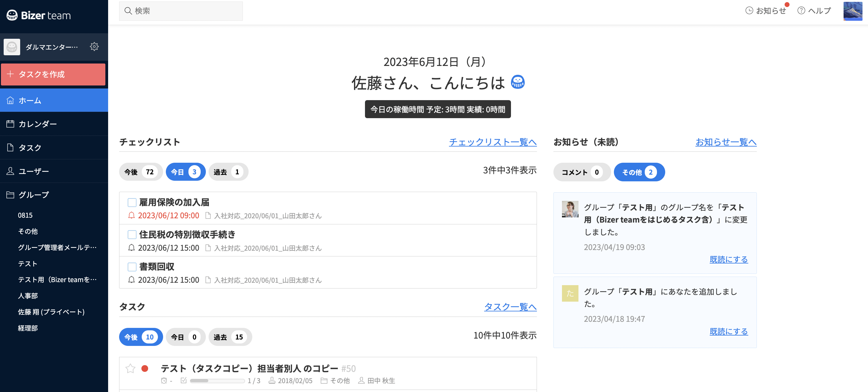This screenshot has width=868, height=392.
Task: Star the テスト（タスクコピー）task
Action: coord(130,368)
